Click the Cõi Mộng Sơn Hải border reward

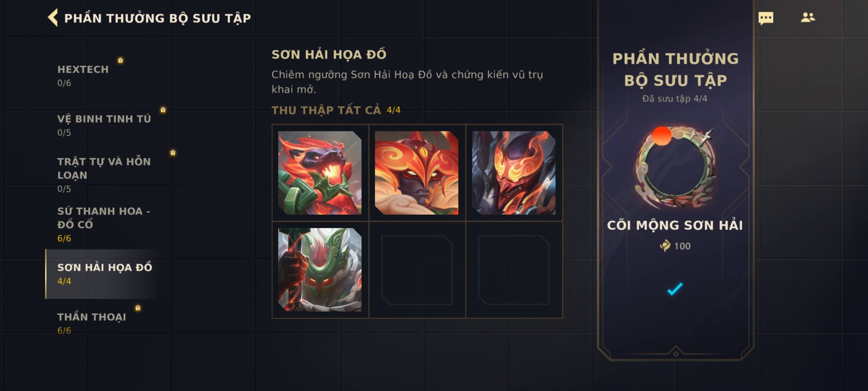tap(675, 167)
